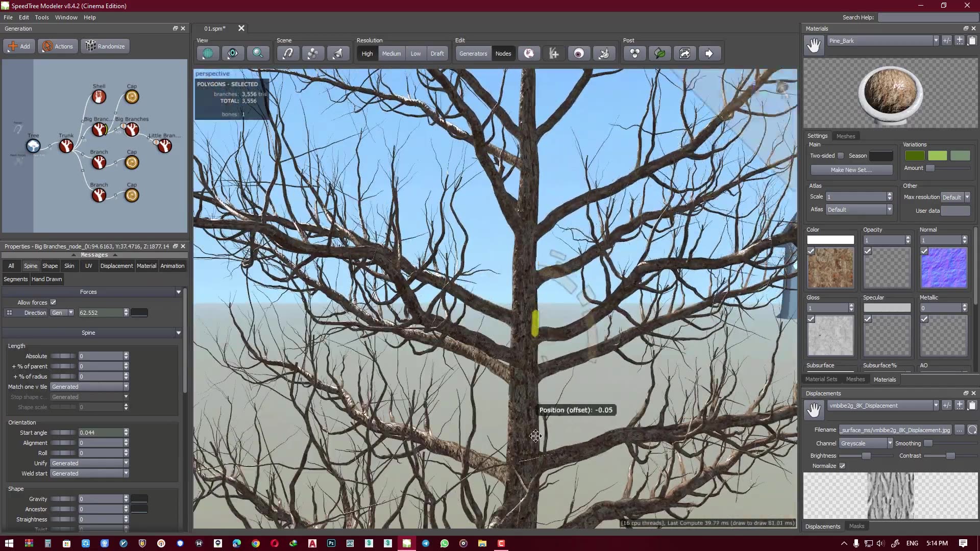
Task: Open the Tools menu
Action: tap(41, 17)
